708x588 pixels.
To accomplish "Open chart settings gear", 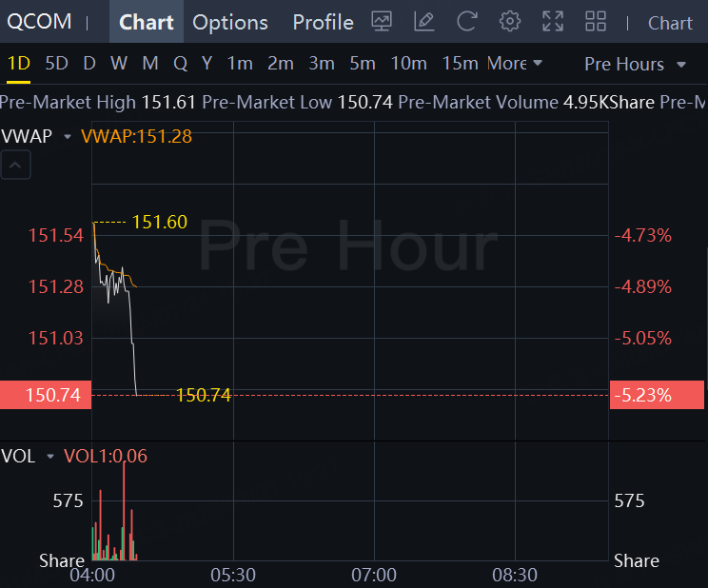I will pyautogui.click(x=510, y=22).
